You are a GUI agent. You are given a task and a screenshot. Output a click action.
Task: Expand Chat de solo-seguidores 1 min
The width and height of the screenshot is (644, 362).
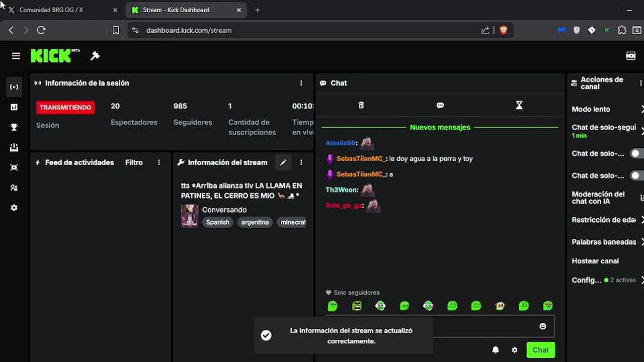pyautogui.click(x=642, y=131)
